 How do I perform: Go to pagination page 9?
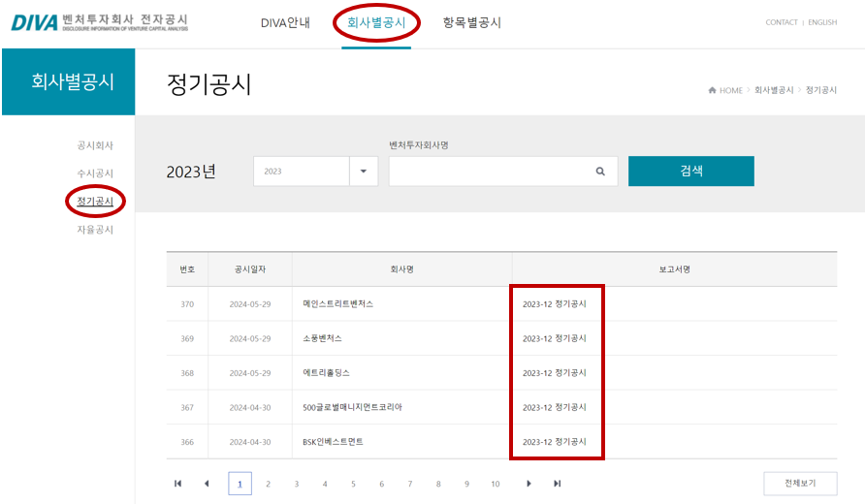point(466,484)
